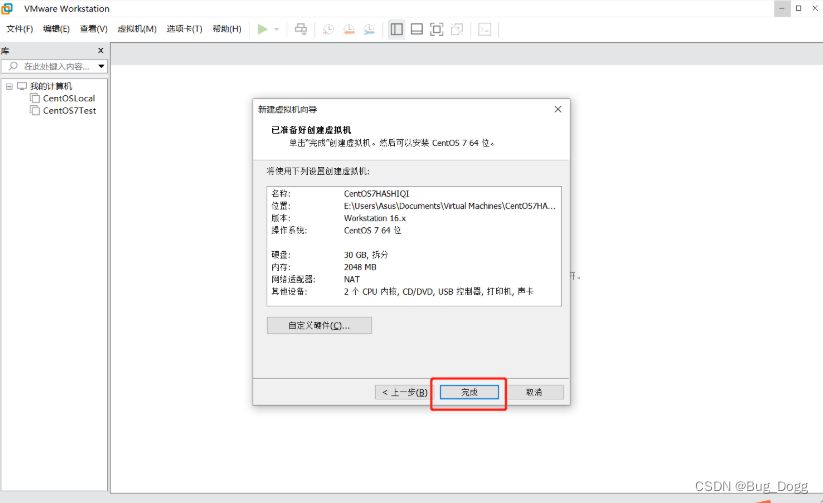This screenshot has height=503, width=823.
Task: Open the 帮助(H) menu
Action: (227, 29)
